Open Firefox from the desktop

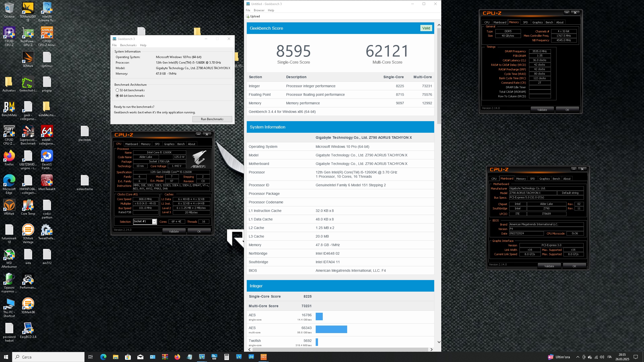pos(9,158)
